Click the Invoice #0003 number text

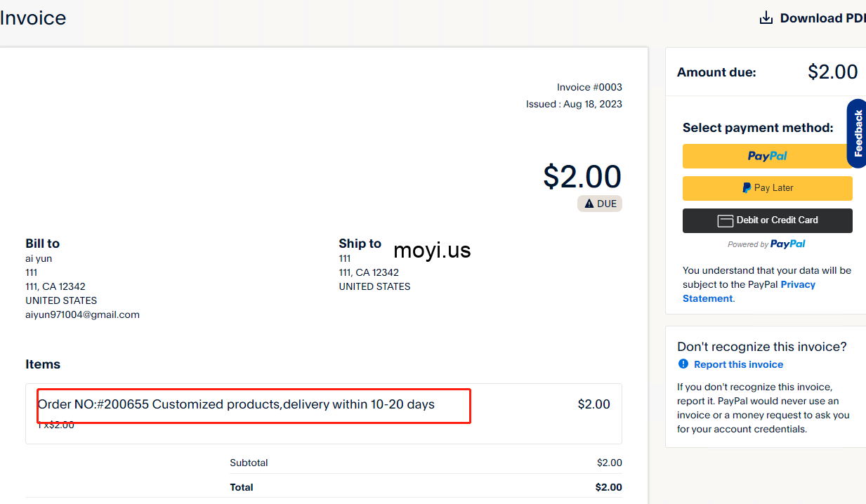click(x=589, y=87)
